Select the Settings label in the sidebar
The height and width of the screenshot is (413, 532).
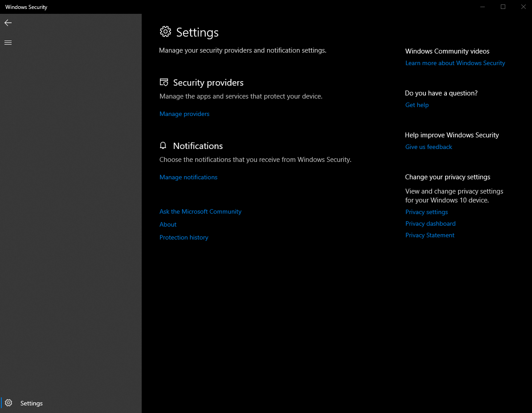[x=31, y=403]
